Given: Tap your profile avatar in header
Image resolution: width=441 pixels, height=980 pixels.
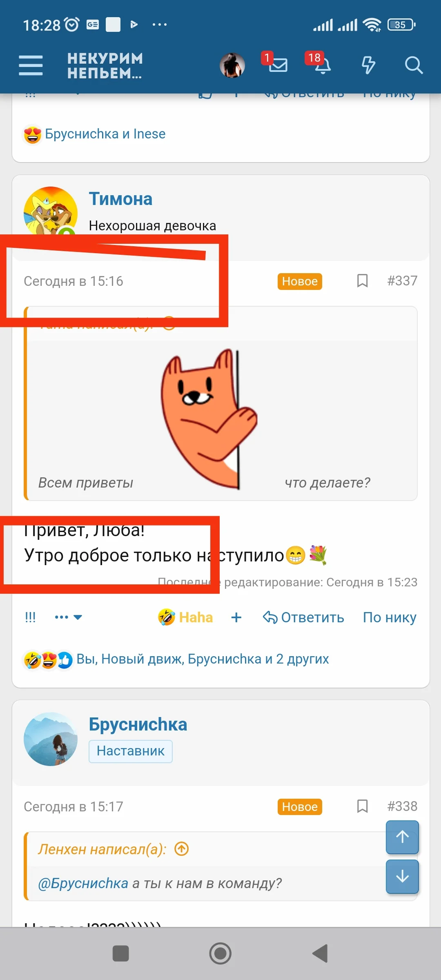Looking at the screenshot, I should [x=232, y=65].
